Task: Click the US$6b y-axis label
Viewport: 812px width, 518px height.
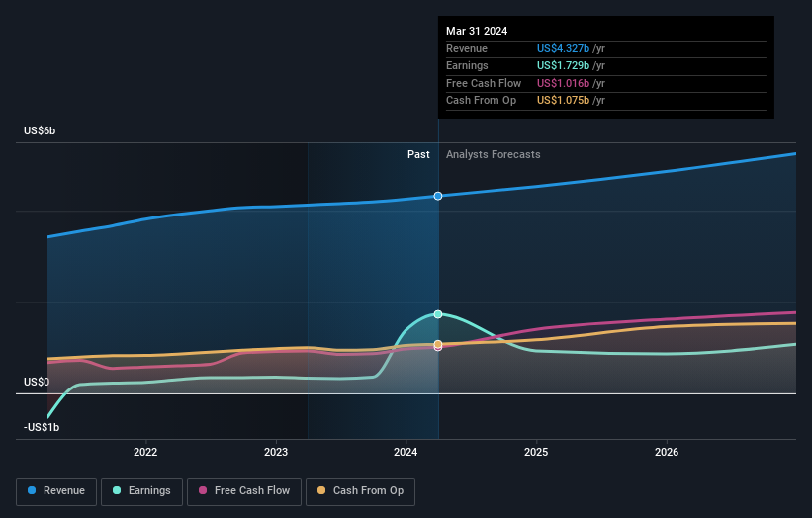Action: (40, 130)
